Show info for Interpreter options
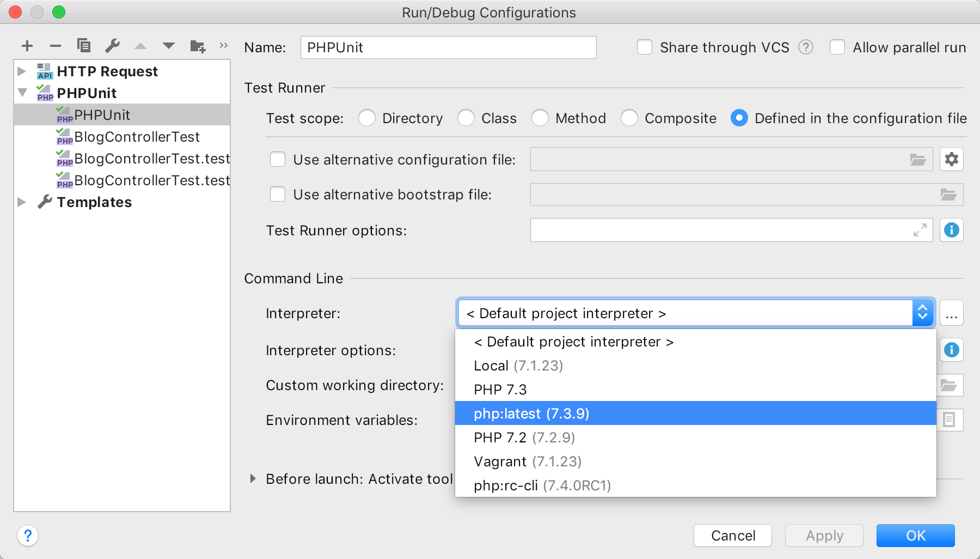The height and width of the screenshot is (559, 980). click(x=952, y=350)
